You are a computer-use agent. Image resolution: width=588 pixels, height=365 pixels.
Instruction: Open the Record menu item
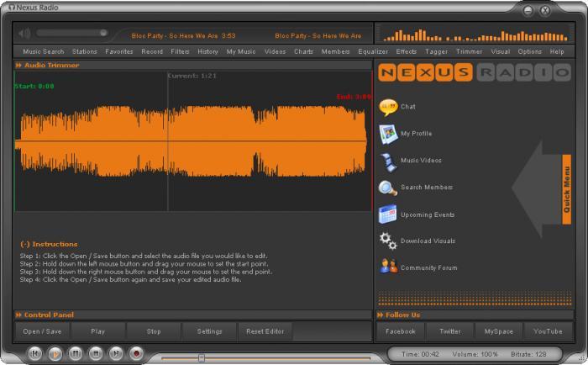pyautogui.click(x=152, y=51)
